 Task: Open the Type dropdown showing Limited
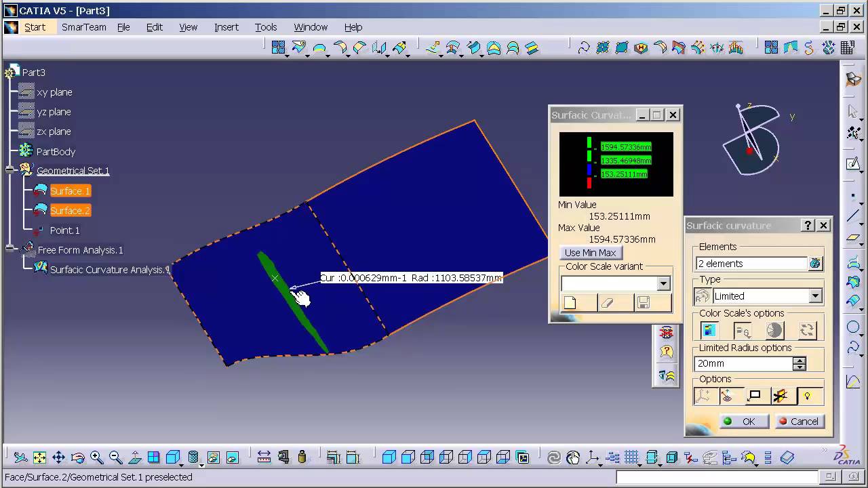pyautogui.click(x=815, y=296)
